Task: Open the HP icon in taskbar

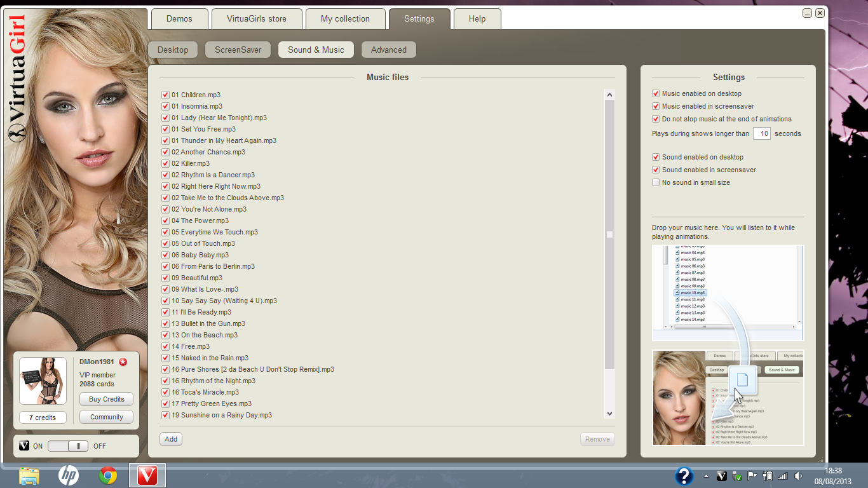Action: coord(68,475)
